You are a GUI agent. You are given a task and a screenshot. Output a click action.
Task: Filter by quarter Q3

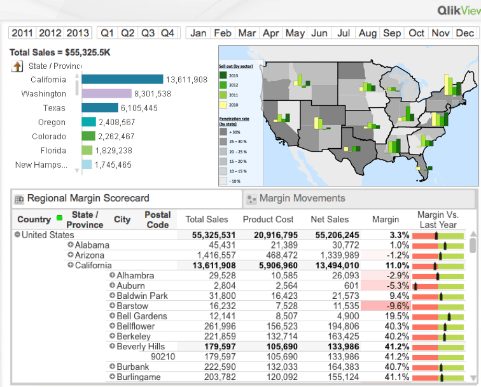[x=148, y=33]
